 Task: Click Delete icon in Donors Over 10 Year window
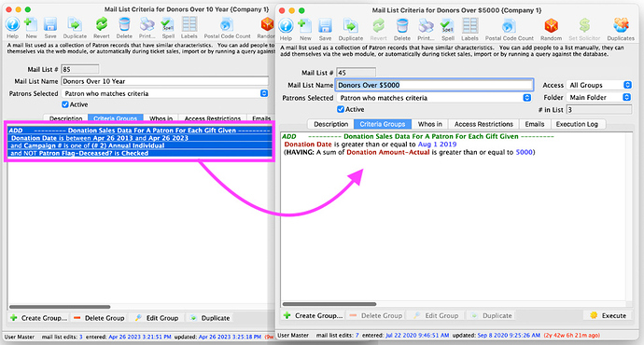(124, 24)
